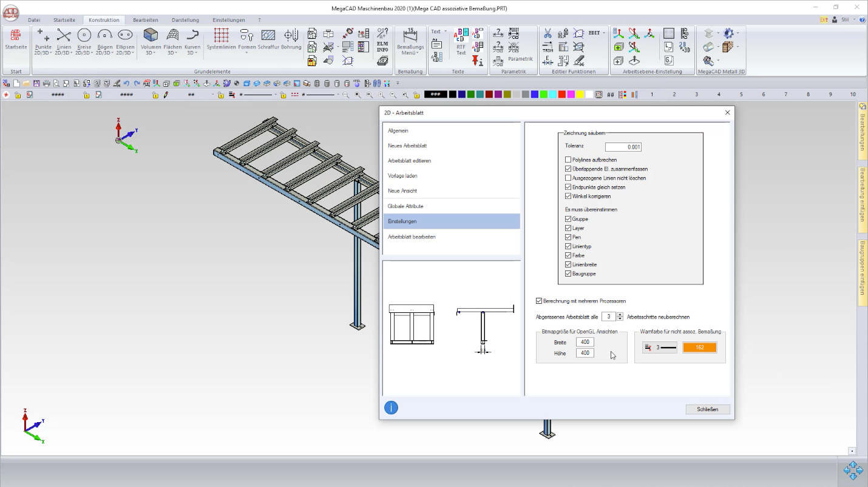868x487 pixels.
Task: Switch to the Bearbeiten ribbon tab
Action: coord(146,20)
